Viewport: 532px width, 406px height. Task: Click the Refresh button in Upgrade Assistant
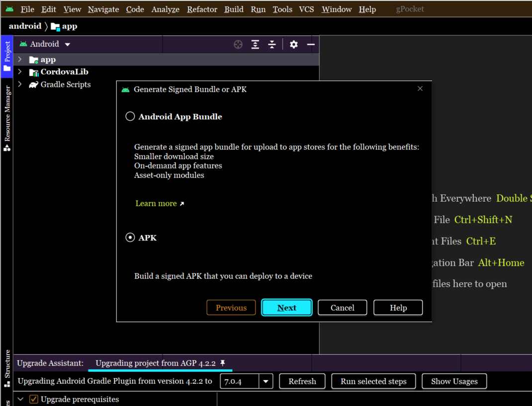(x=302, y=382)
